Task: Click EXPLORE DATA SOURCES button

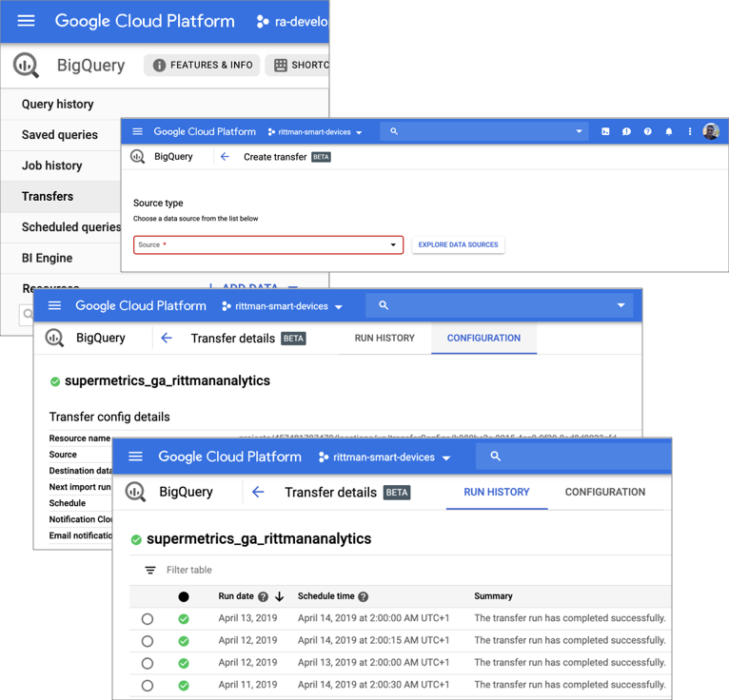Action: [x=458, y=244]
